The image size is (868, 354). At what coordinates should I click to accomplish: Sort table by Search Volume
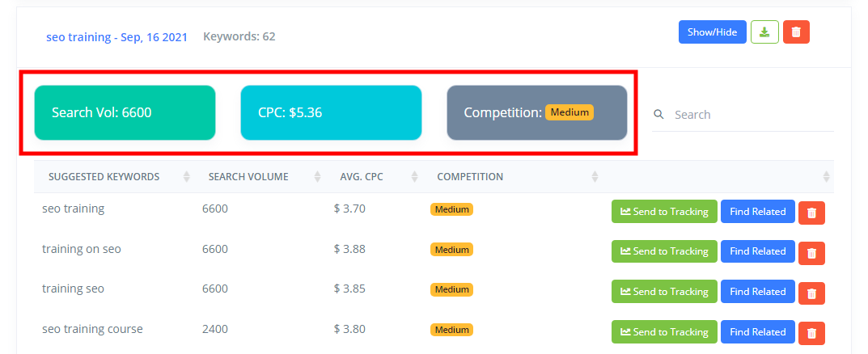click(317, 177)
